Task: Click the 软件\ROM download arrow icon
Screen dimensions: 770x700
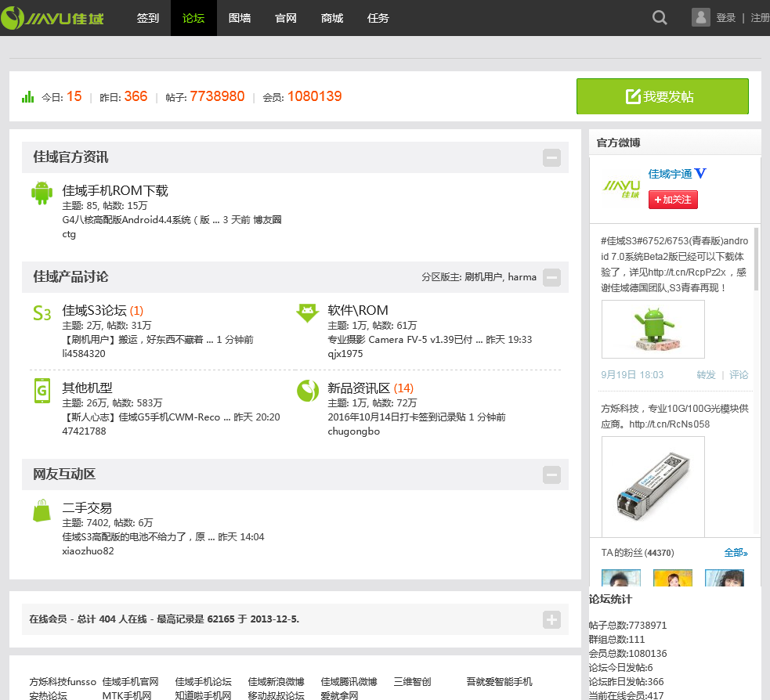Action: 307,312
